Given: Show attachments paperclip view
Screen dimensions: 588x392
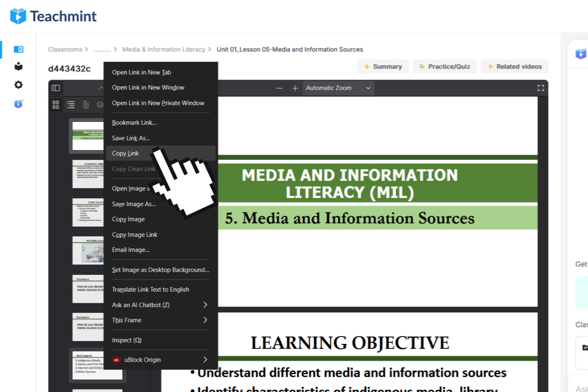Looking at the screenshot, I should coord(86,105).
